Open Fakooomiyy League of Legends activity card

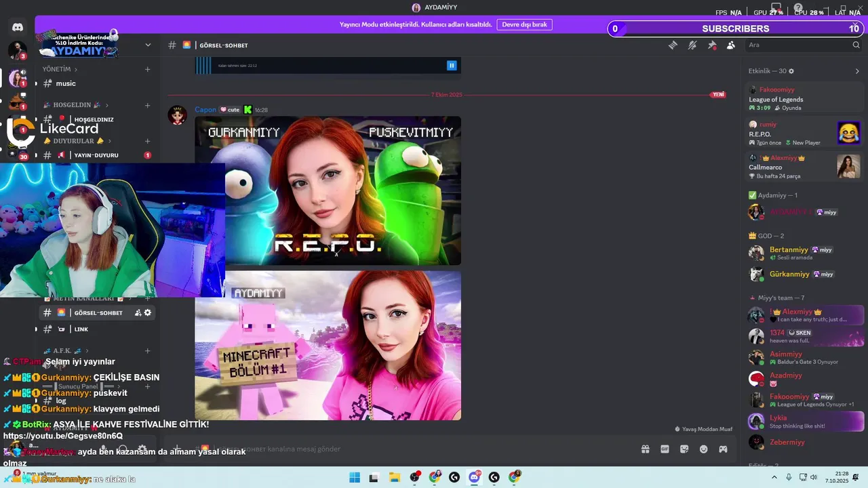coord(805,98)
